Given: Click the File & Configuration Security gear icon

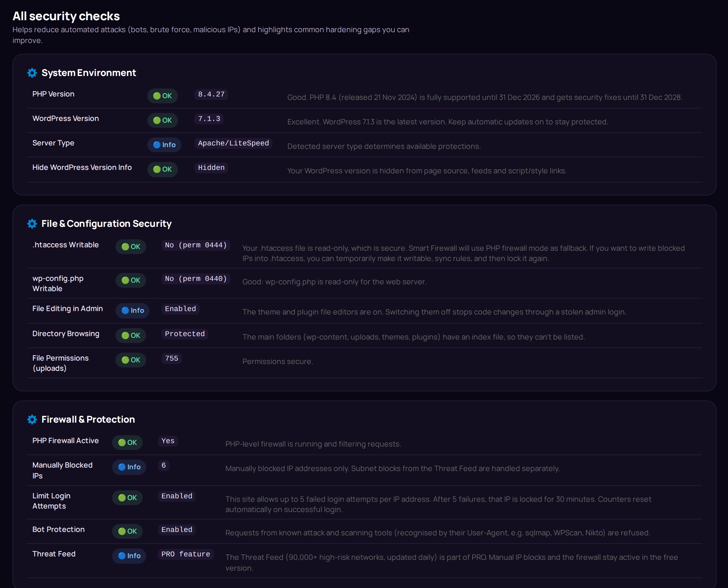Looking at the screenshot, I should point(32,223).
